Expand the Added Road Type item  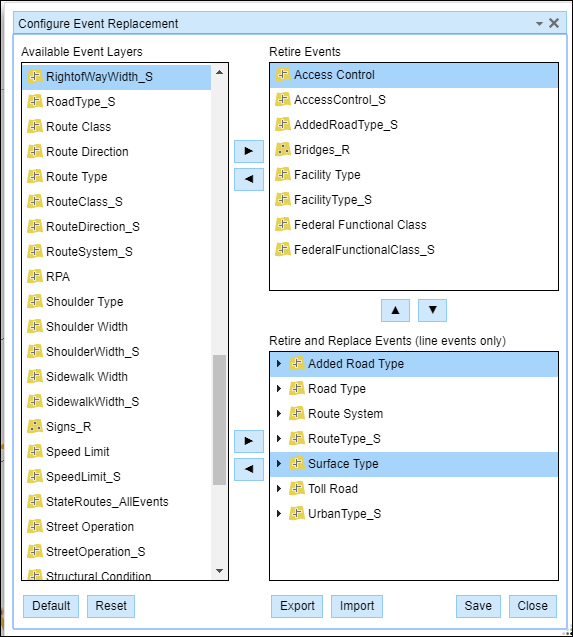(279, 364)
